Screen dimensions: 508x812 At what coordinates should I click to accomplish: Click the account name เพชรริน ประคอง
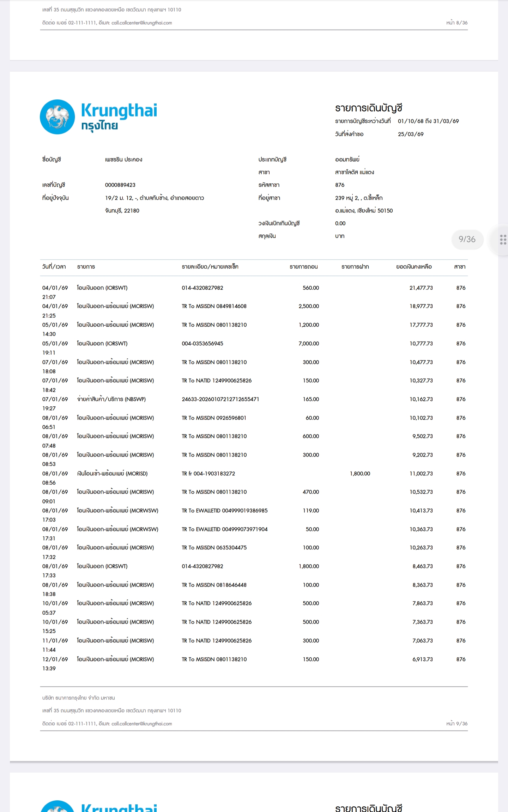[x=123, y=160]
